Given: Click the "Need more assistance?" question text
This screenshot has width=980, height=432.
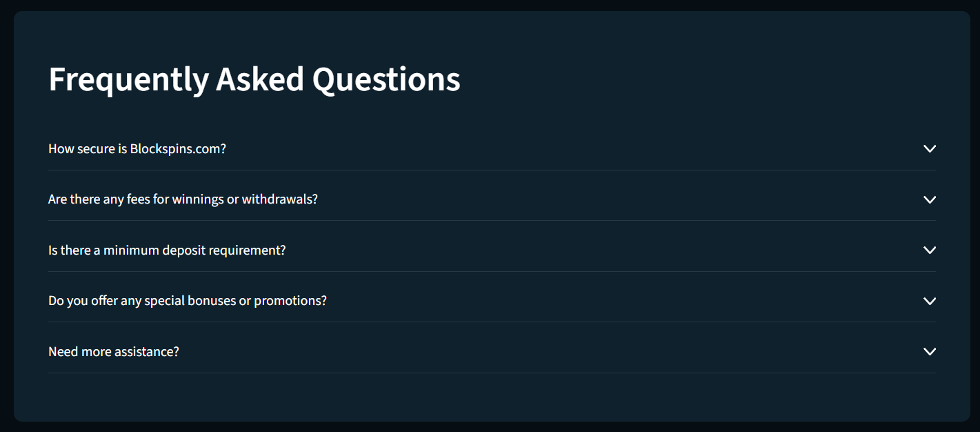Looking at the screenshot, I should coord(114,351).
